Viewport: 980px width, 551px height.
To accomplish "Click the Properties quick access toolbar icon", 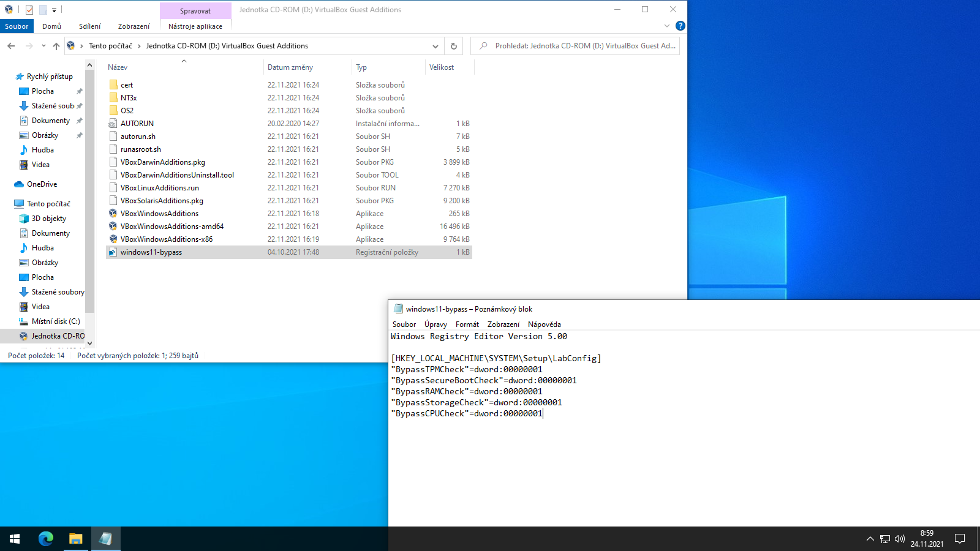I will pyautogui.click(x=29, y=10).
